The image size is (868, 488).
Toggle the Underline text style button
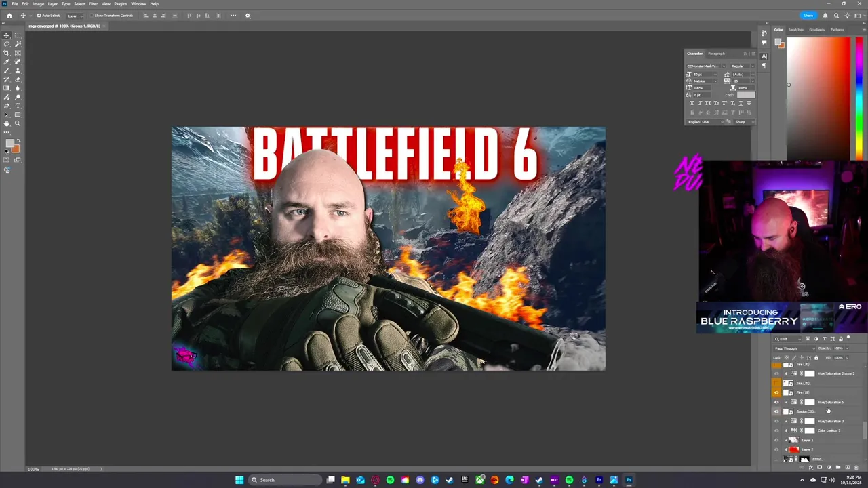pos(741,103)
